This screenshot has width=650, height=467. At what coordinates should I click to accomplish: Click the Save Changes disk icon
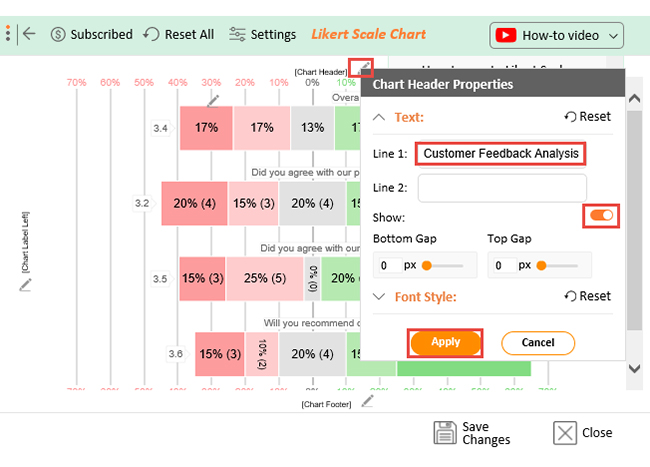point(445,433)
